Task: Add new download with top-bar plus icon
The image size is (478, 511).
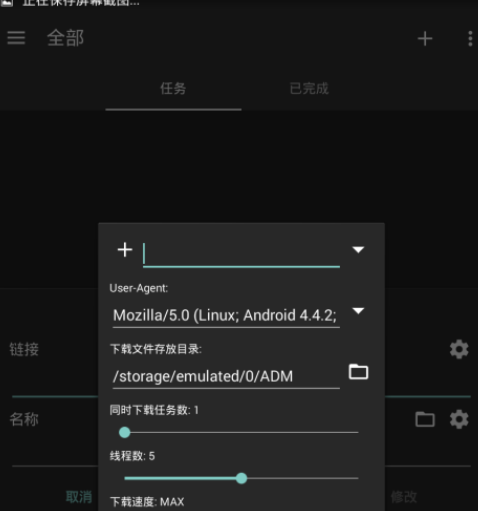Action: [x=425, y=39]
